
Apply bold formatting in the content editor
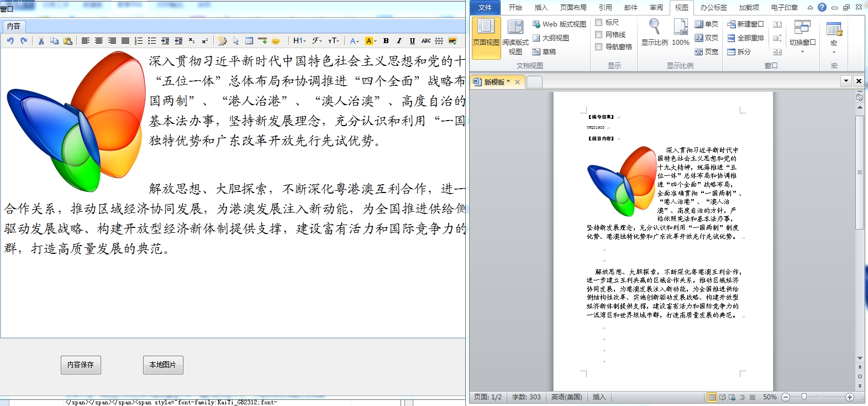[x=386, y=41]
